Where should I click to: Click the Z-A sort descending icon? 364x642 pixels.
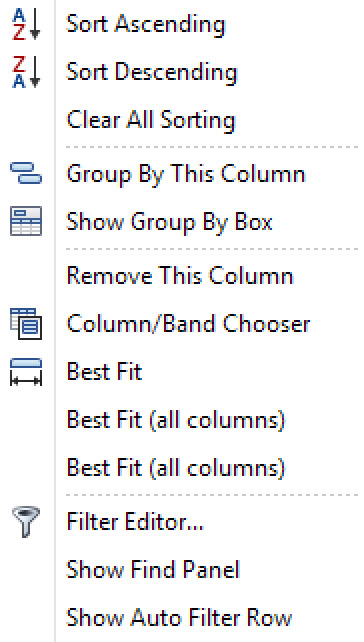(x=26, y=72)
